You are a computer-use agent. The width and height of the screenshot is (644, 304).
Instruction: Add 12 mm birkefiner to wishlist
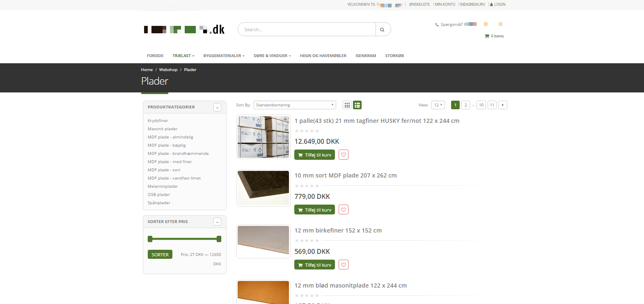[x=344, y=265]
